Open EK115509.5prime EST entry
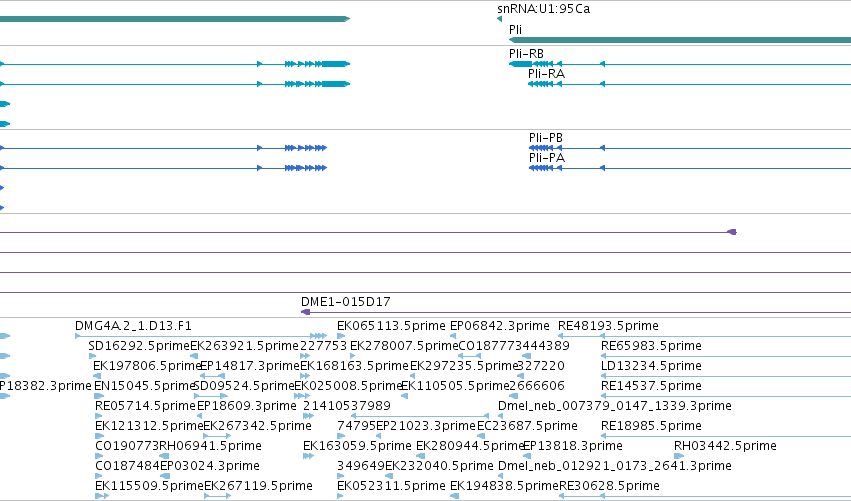Viewport: 851px width, 501px height. point(149,486)
